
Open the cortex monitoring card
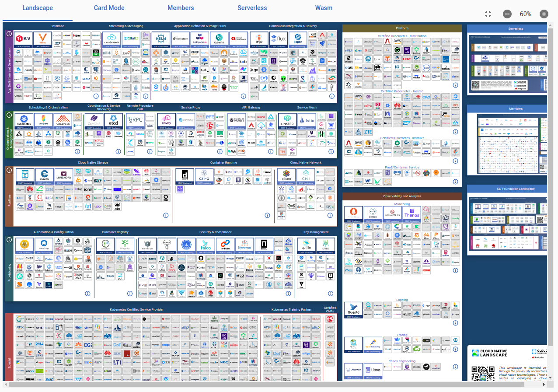tap(373, 215)
